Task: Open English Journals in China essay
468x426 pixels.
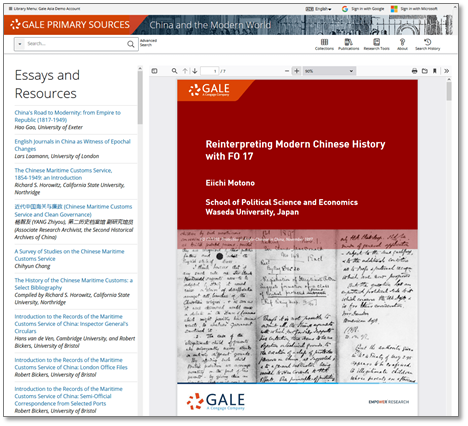Action: click(72, 145)
